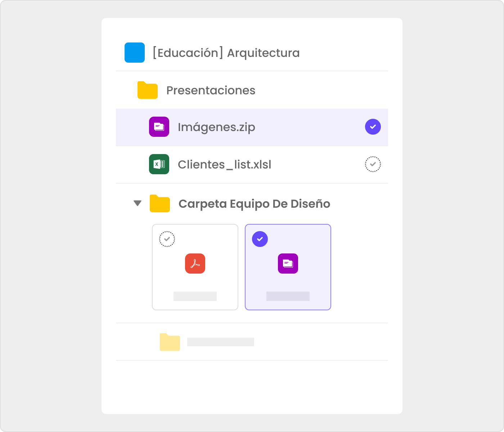
Task: Deselect the purple archive card's checkmark
Action: (x=260, y=239)
